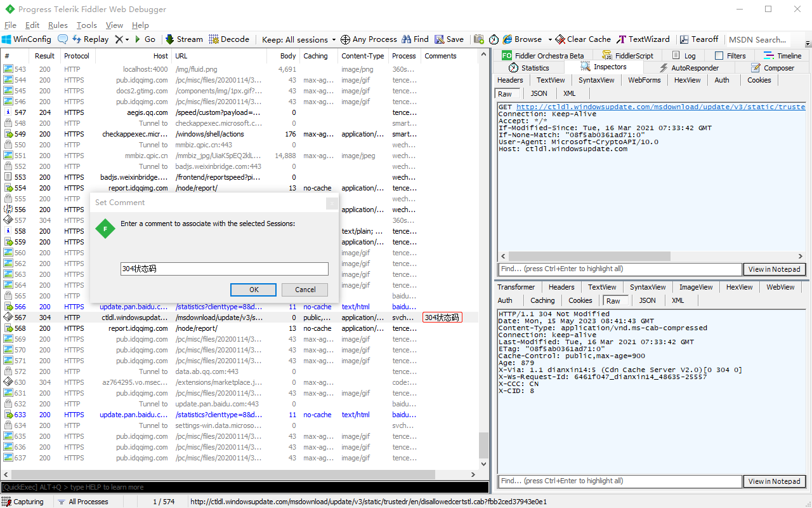The image size is (812, 508).
Task: Open the Help menu
Action: pos(140,25)
